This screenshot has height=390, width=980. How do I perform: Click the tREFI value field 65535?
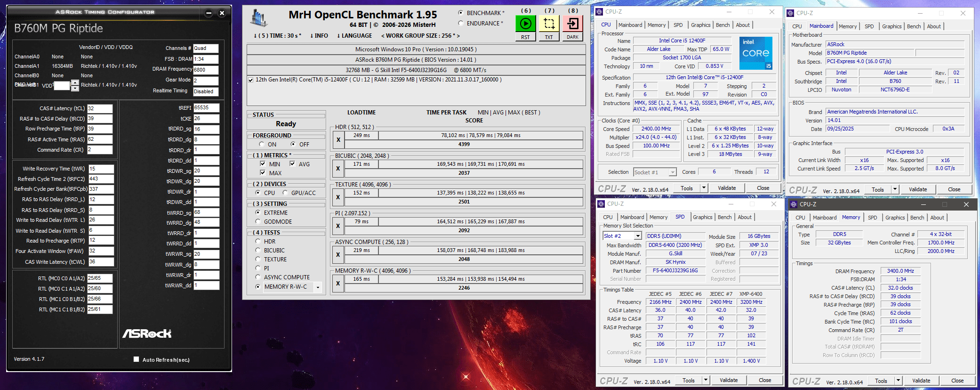pos(206,108)
